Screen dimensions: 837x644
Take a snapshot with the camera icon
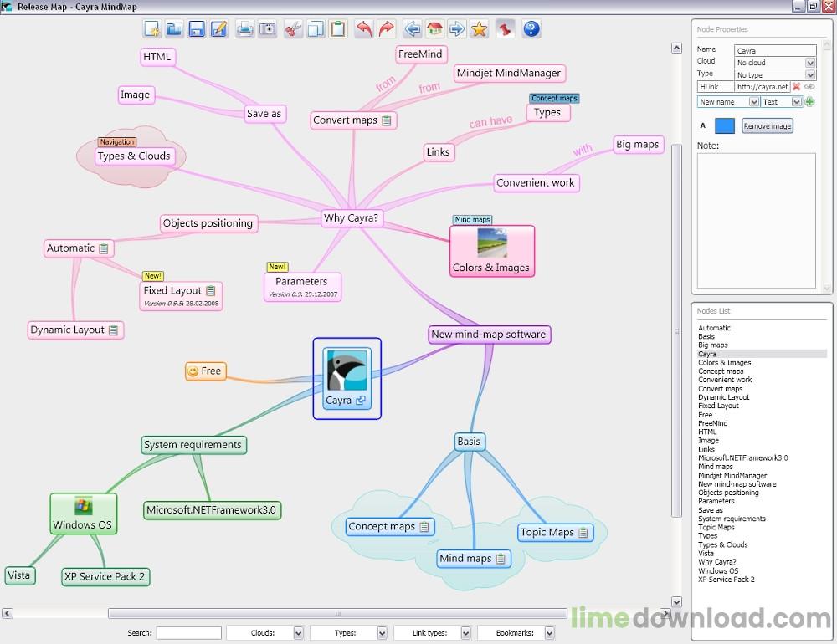click(267, 29)
